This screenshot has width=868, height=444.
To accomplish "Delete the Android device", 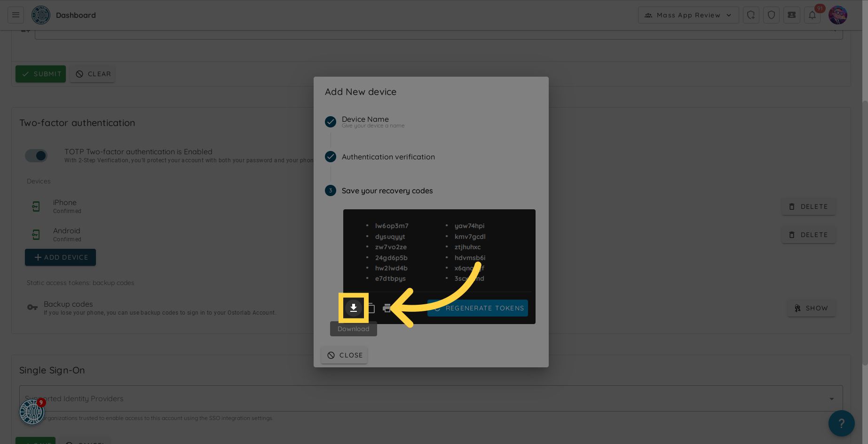I will (808, 235).
